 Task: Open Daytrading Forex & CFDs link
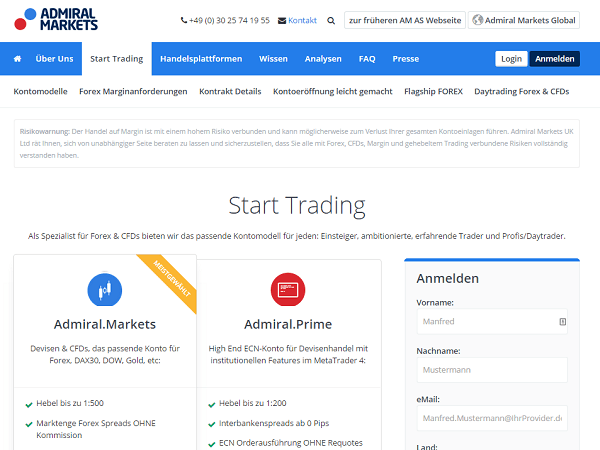click(x=522, y=91)
